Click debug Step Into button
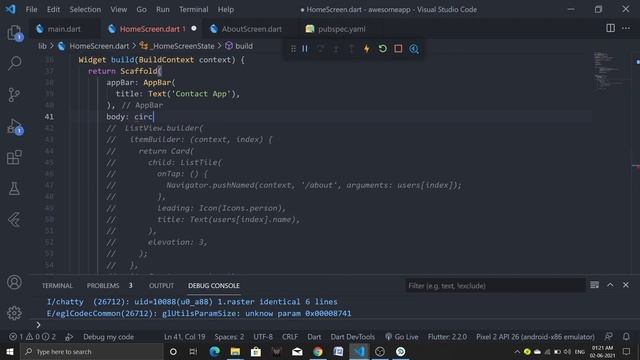Viewport: 640px width, 360px height. tap(336, 49)
